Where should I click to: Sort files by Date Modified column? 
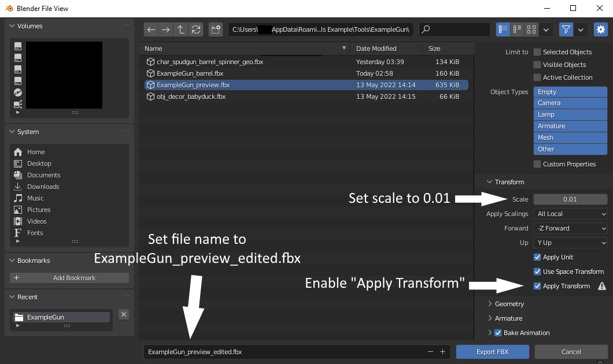coord(386,49)
